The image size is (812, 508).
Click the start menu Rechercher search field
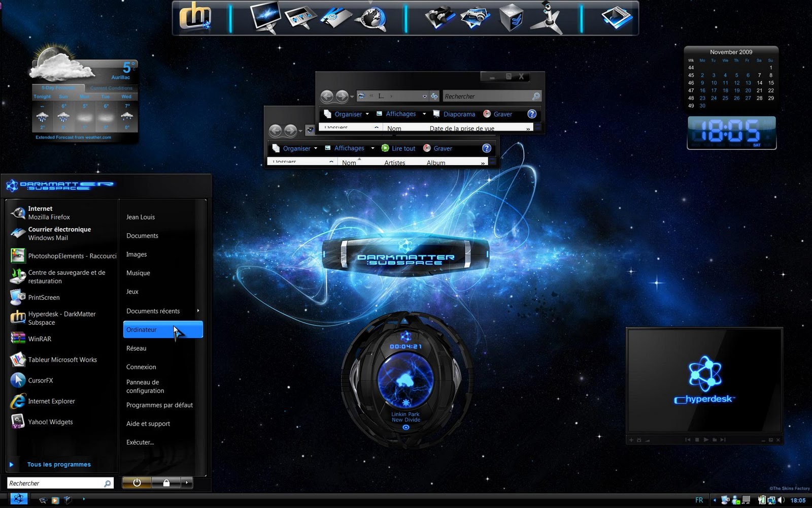pyautogui.click(x=60, y=483)
